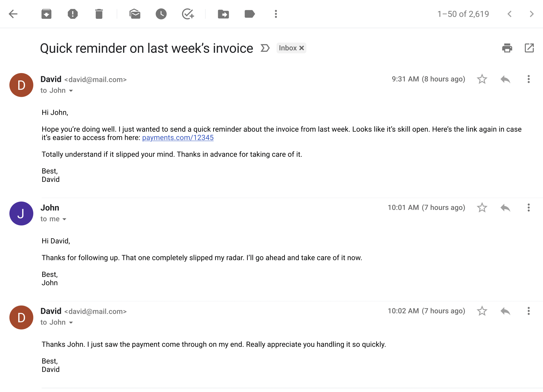
Task: Open the toolbar's three-dot More menu
Action: pos(276,14)
